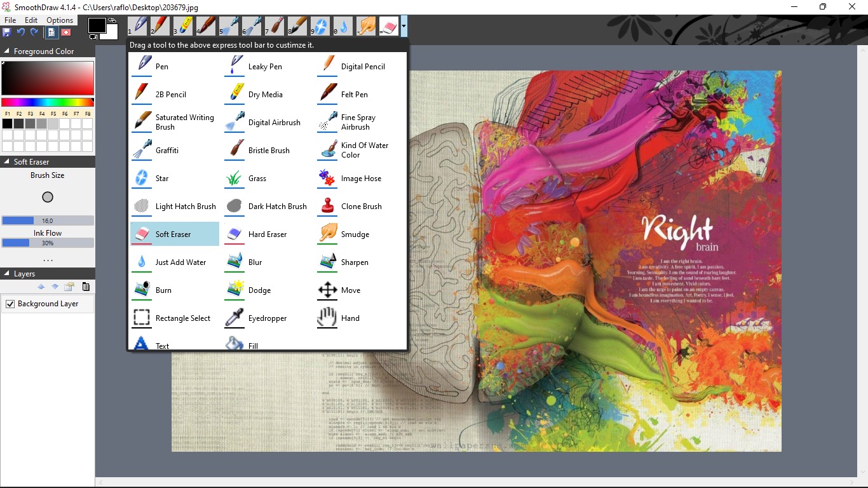This screenshot has width=868, height=488.
Task: Close the express toolbar dropdown arrow
Action: (404, 26)
